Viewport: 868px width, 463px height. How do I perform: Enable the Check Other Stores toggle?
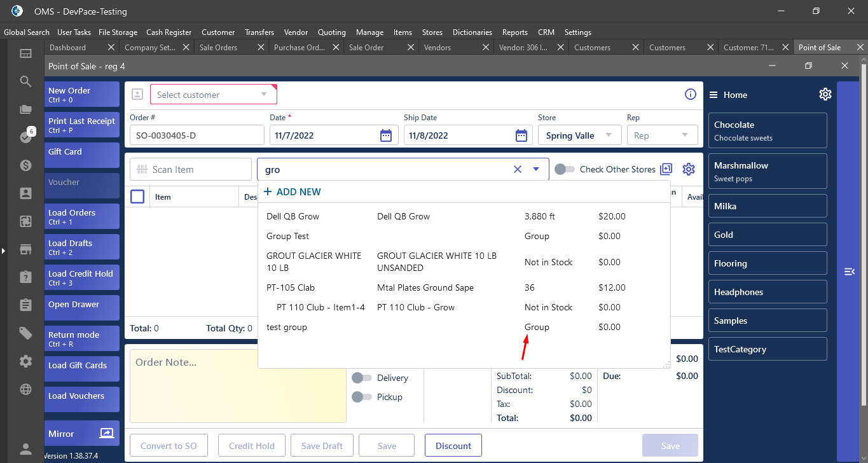coord(564,169)
